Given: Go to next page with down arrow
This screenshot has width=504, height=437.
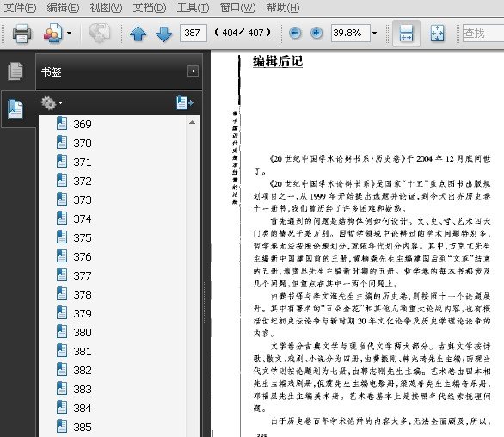Looking at the screenshot, I should (x=163, y=34).
